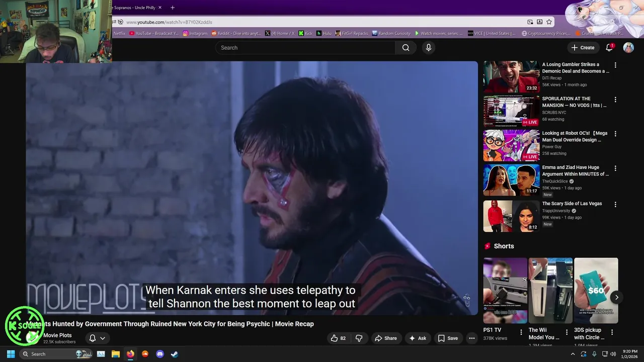Click the picture-in-picture icon in address bar
This screenshot has width=644, height=362.
[x=530, y=22]
